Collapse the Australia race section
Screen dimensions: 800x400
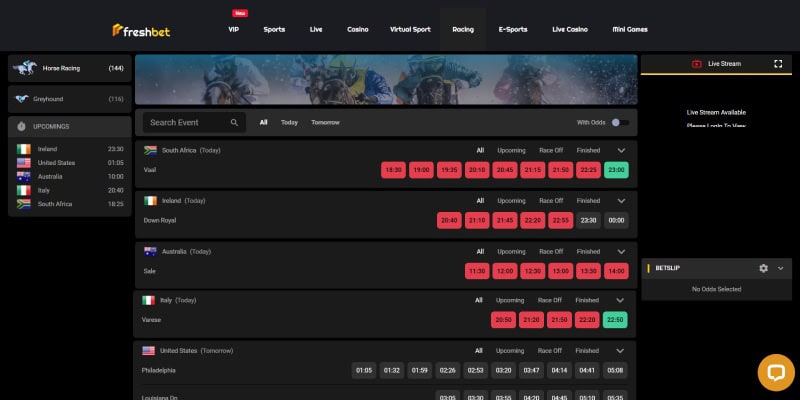(621, 252)
